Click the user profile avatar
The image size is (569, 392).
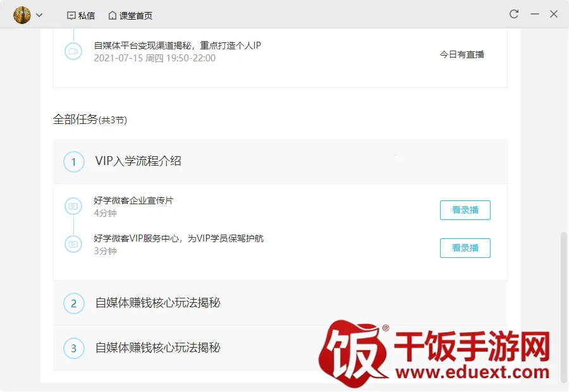(22, 15)
